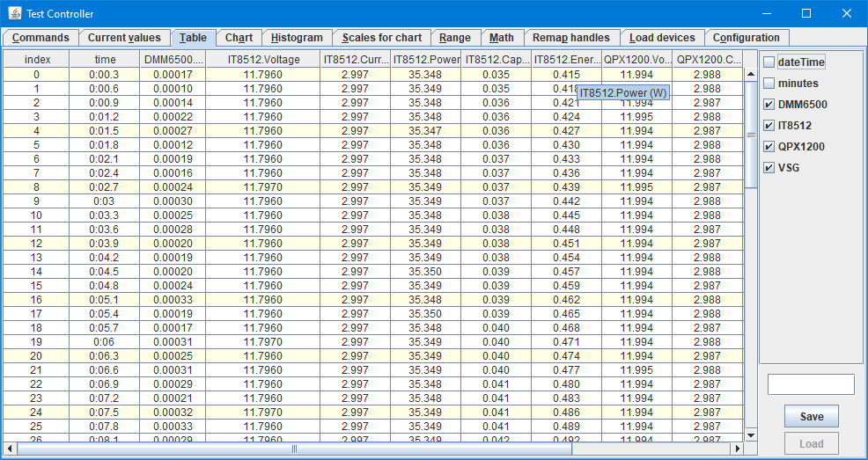Uncheck the VSG checkbox
The image size is (868, 460).
[x=769, y=167]
